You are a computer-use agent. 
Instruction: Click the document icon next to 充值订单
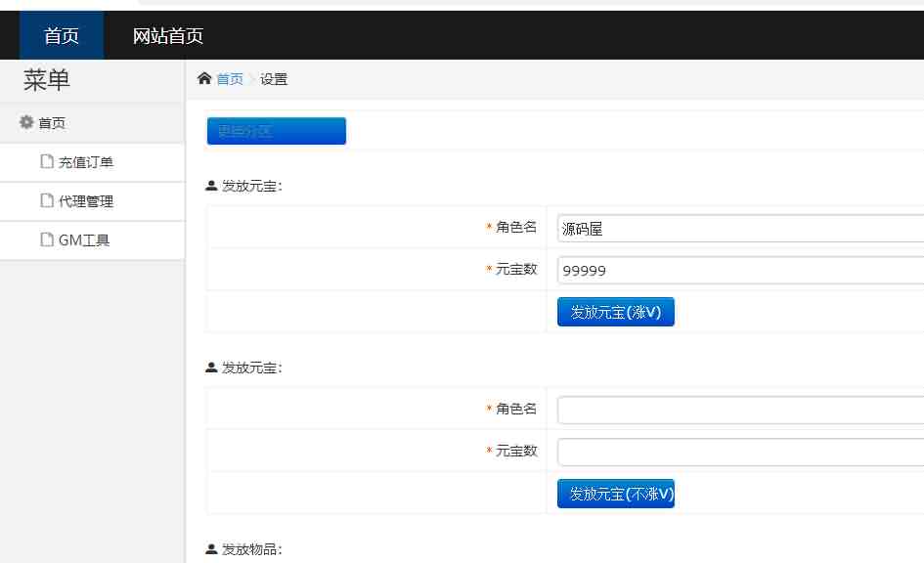[45, 161]
